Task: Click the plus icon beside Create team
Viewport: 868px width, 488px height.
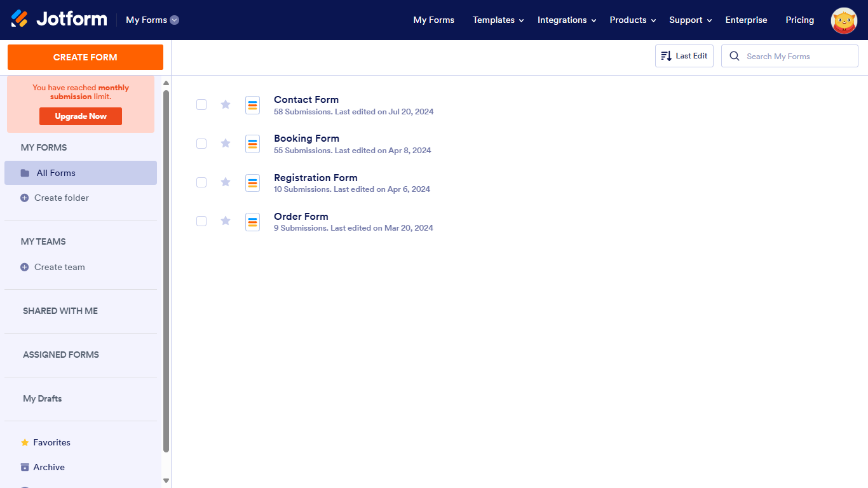Action: [25, 267]
